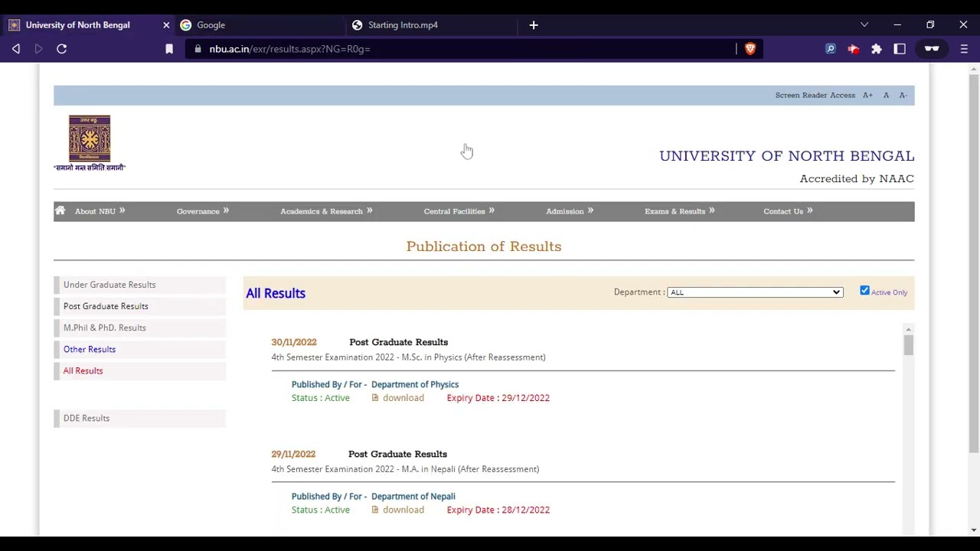Click the results list scrollbar thumb
This screenshot has height=551, width=980.
[908, 345]
